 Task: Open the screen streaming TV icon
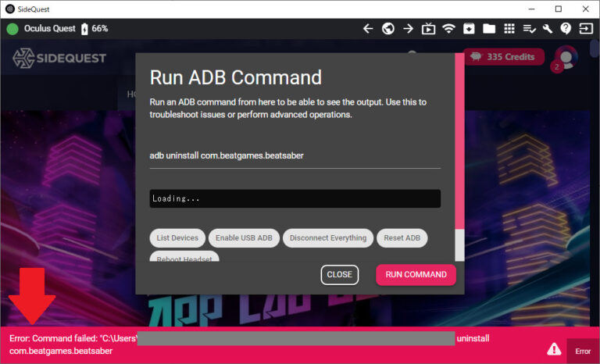(x=428, y=29)
